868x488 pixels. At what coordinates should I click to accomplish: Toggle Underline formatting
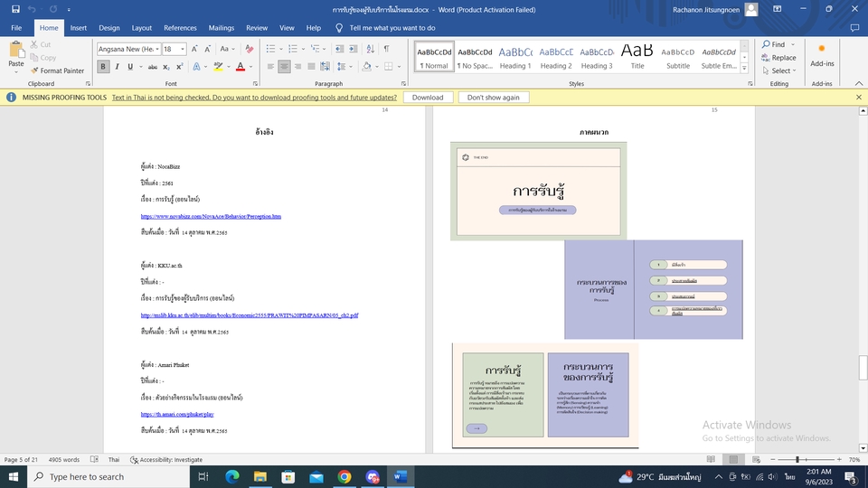tap(130, 67)
